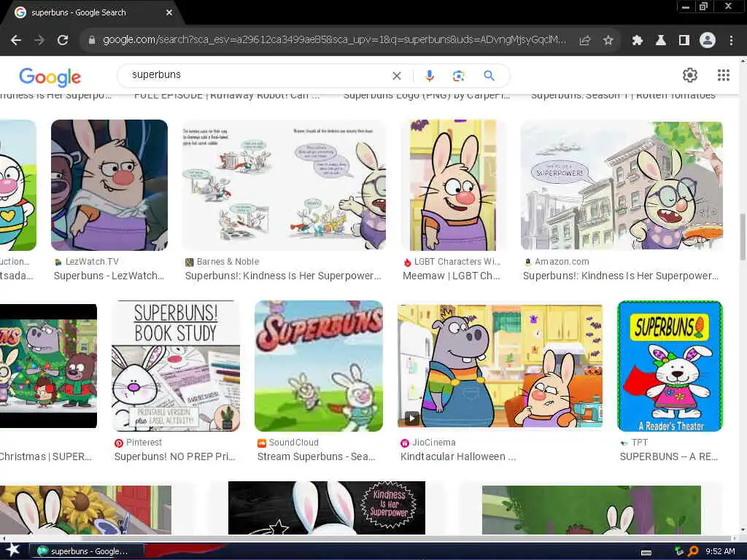Open the Meemaw LGBT Characters image
Screen dimensions: 747x560
pos(452,184)
